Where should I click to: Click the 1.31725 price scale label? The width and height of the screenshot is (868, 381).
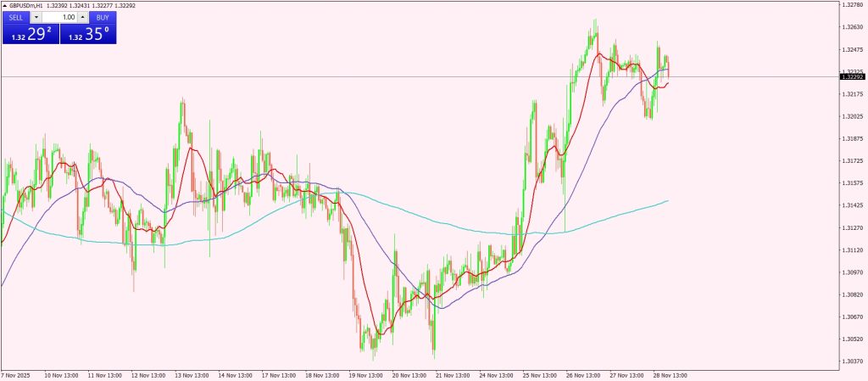click(x=851, y=160)
